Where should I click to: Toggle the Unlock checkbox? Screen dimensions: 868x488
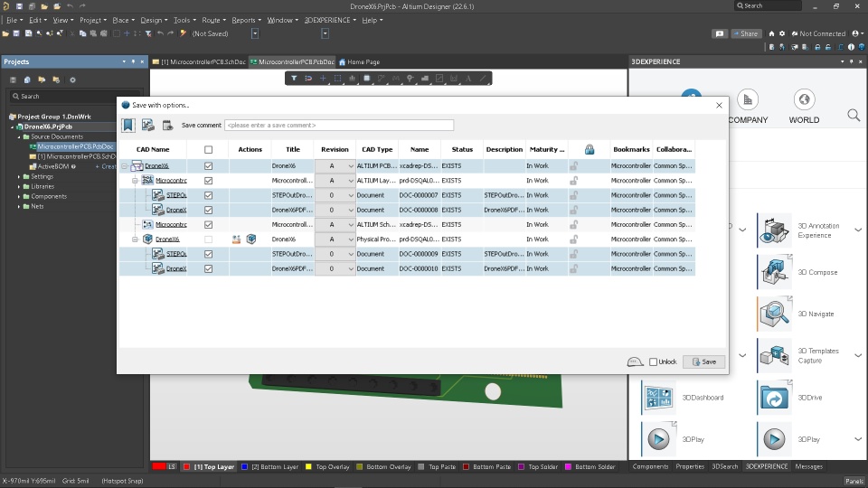pyautogui.click(x=653, y=361)
